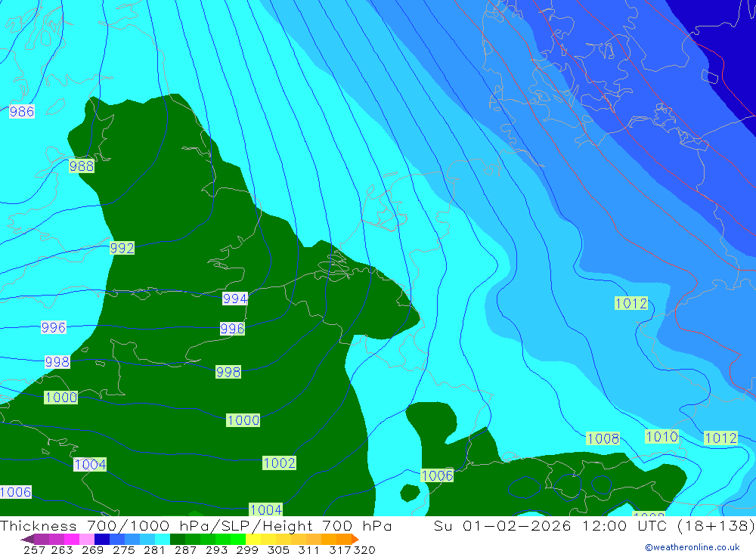Click the 998 label on the cyan area
This screenshot has height=554, width=756.
(57, 361)
